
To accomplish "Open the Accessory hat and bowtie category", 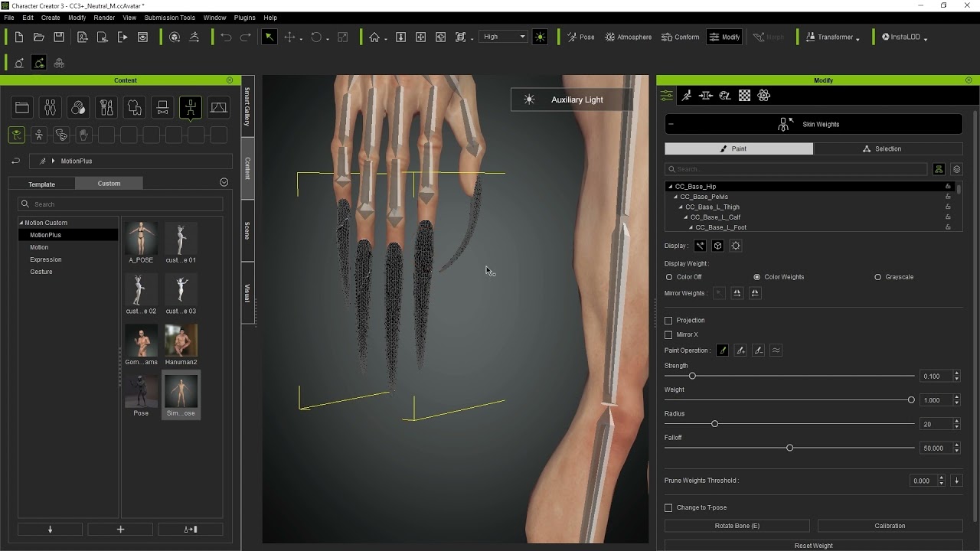I will [162, 108].
